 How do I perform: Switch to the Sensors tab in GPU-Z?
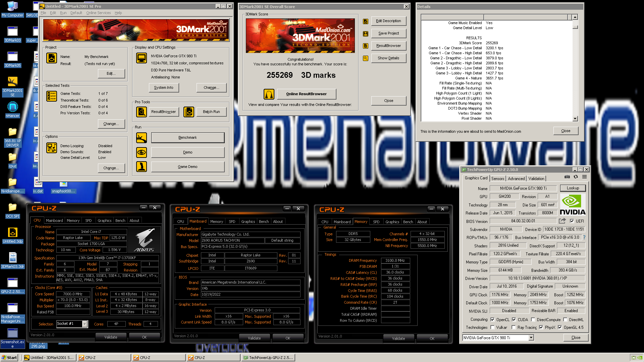click(x=498, y=179)
